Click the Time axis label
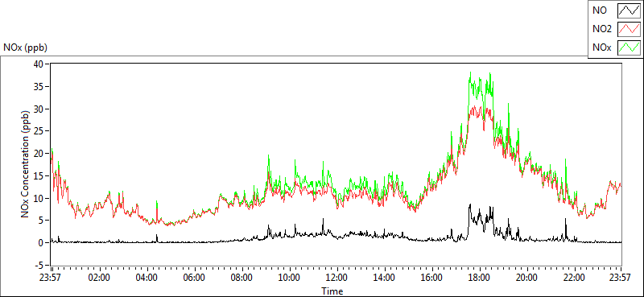 pos(332,291)
